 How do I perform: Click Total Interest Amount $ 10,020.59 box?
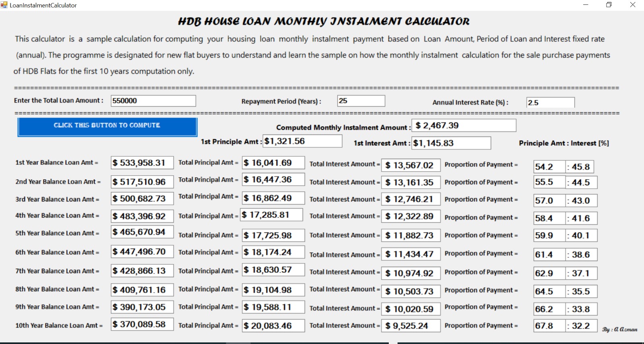coord(411,309)
